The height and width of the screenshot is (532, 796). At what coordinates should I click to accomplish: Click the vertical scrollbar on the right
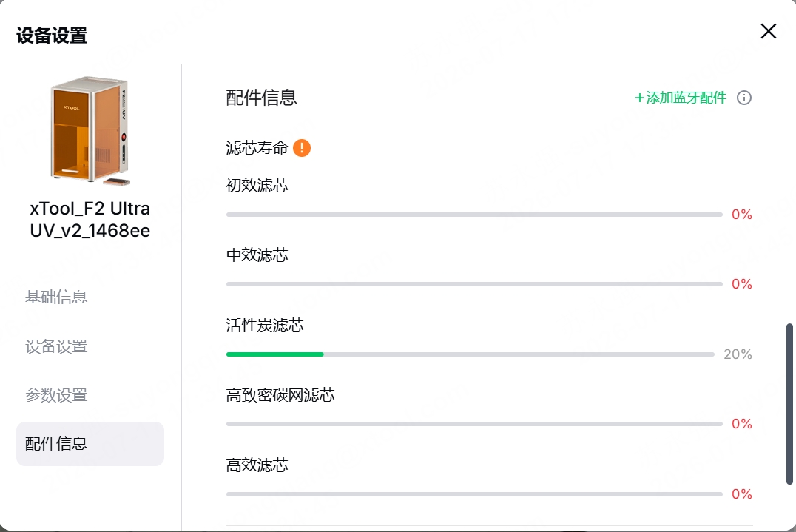click(x=789, y=404)
